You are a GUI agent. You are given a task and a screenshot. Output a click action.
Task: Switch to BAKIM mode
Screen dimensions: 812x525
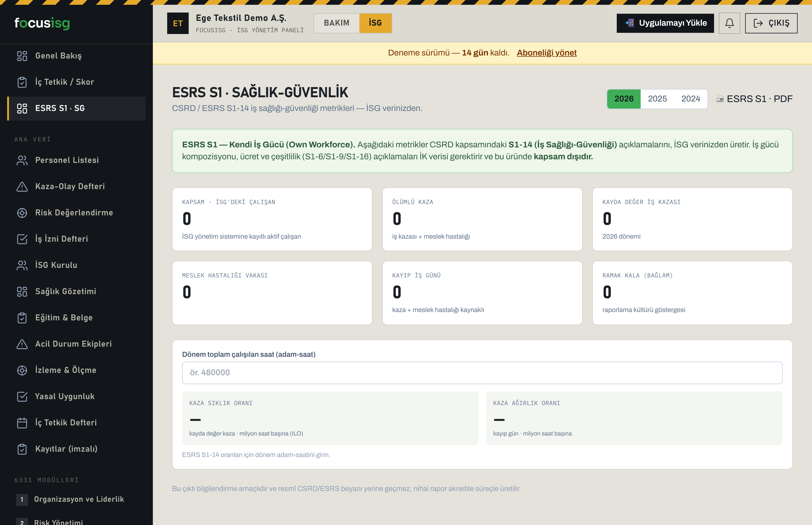(336, 23)
